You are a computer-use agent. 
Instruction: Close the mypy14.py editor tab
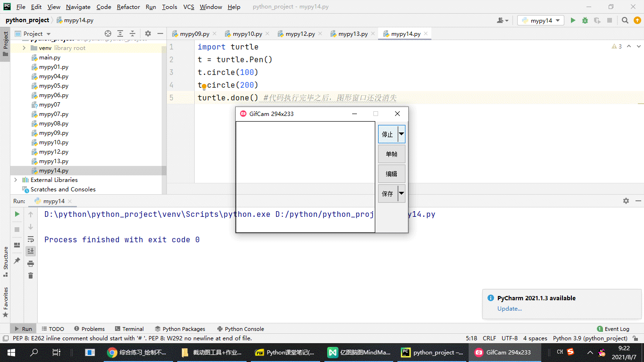point(426,34)
